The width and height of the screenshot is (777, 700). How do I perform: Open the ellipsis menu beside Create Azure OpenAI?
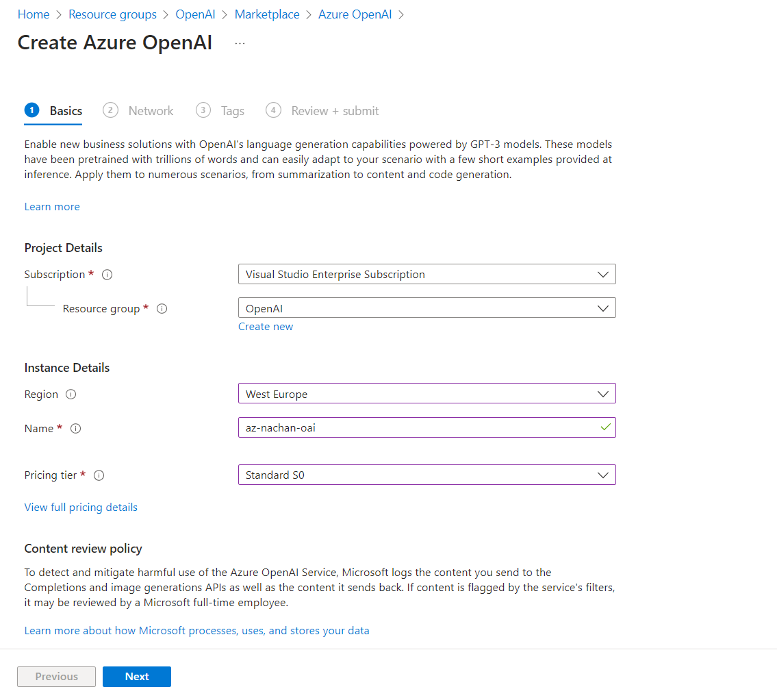[x=240, y=42]
